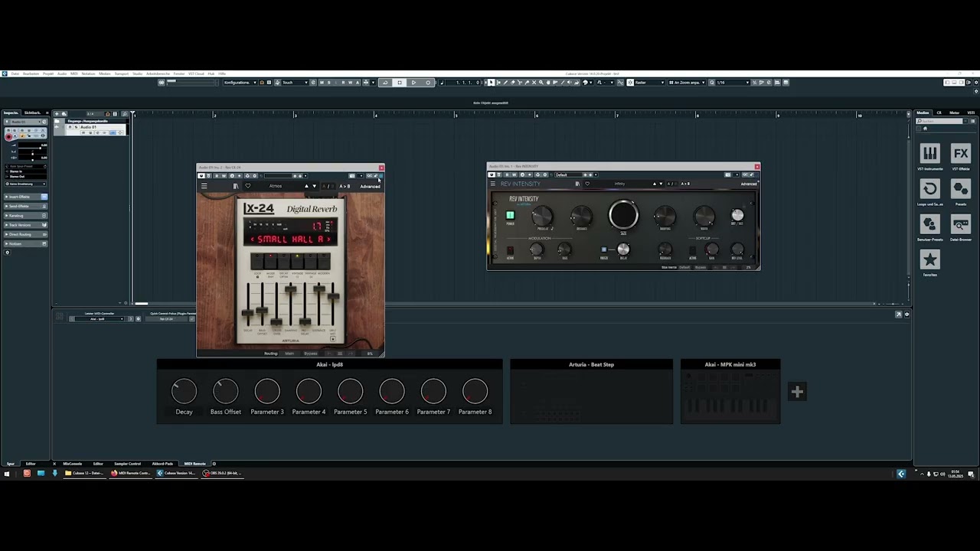Toggle Bypass in the Rev Intensity footer
This screenshot has height=551, width=980.
(x=700, y=267)
